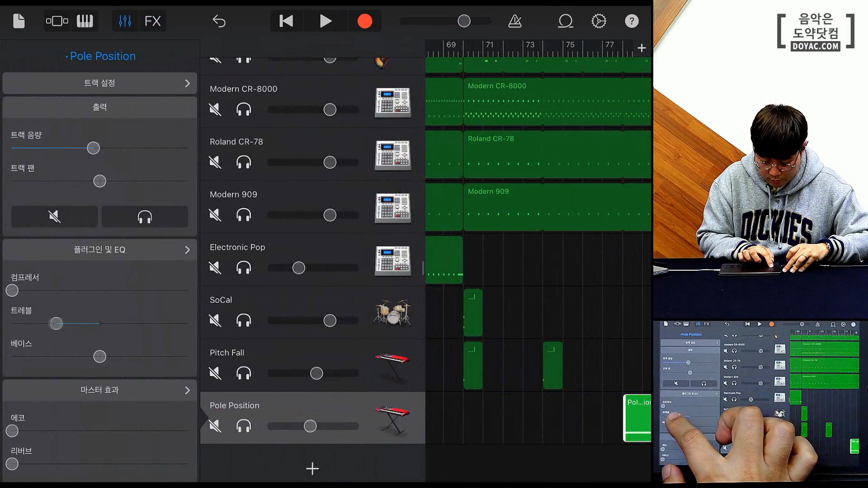868x488 pixels.
Task: Click the 컴프레서 slider knob
Action: (12, 291)
